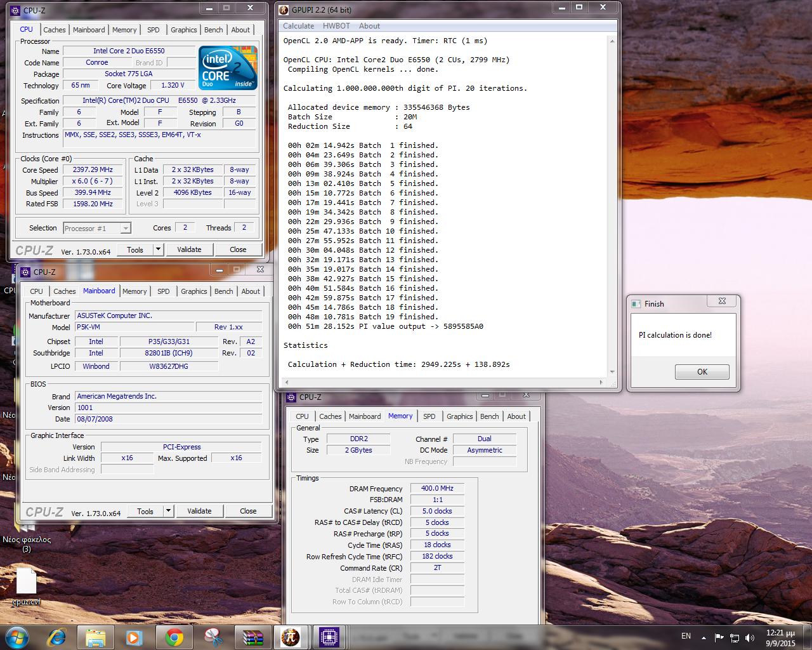Open About tab in CPU-Z Memory window
This screenshot has width=812, height=650.
516,416
